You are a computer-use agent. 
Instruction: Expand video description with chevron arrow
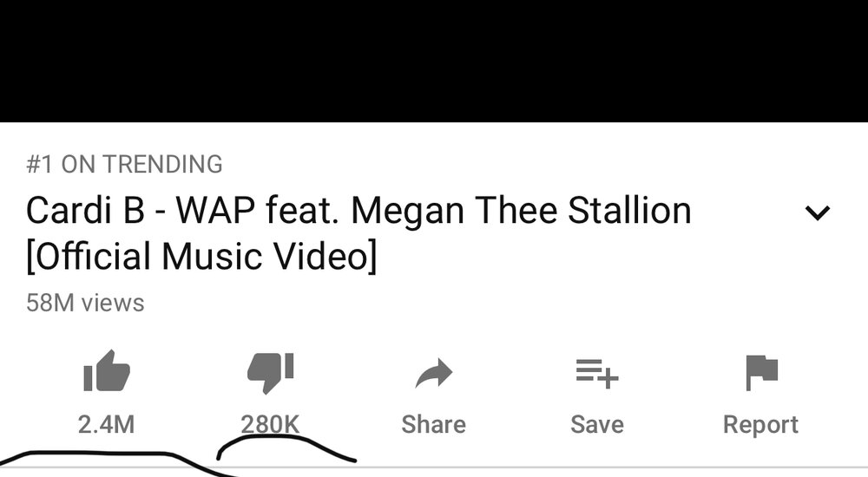817,212
